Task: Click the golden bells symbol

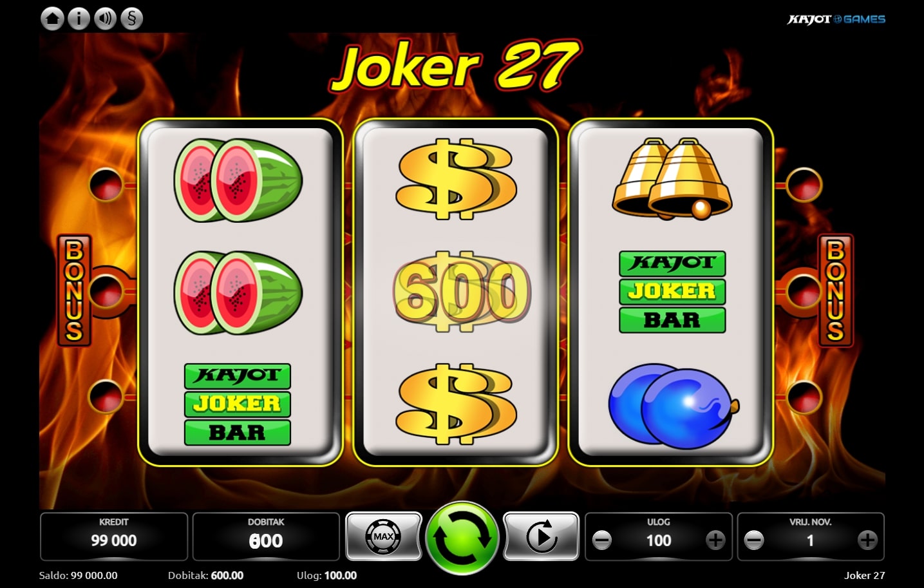Action: (x=672, y=178)
